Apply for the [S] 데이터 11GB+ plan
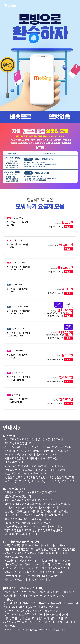The image size is (80, 644). click(68, 272)
